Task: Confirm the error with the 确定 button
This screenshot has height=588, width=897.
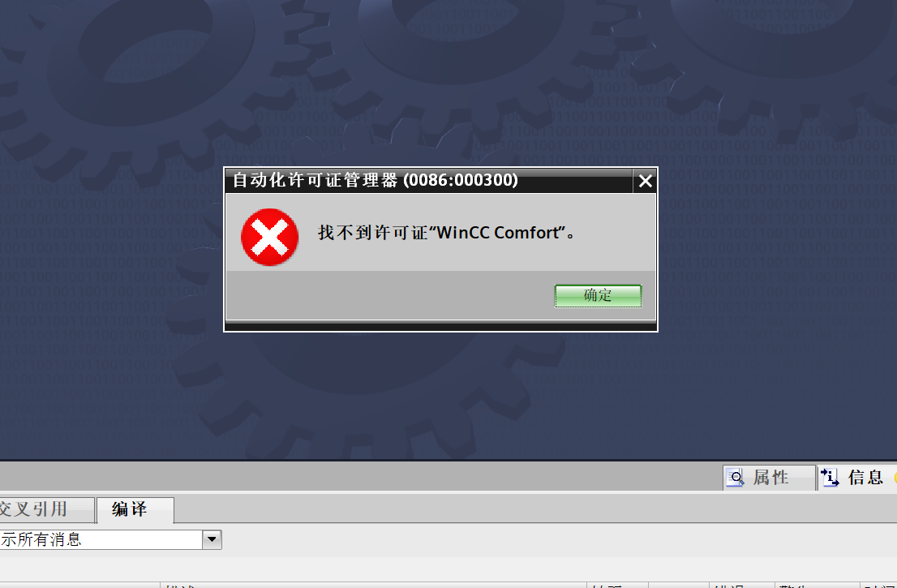Action: click(x=598, y=296)
